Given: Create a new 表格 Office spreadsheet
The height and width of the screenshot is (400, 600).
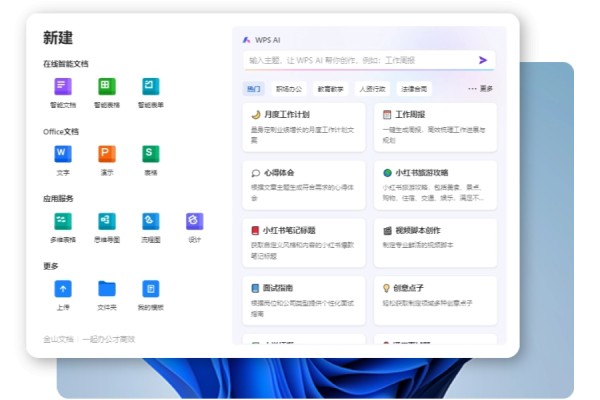Looking at the screenshot, I should coord(150,154).
